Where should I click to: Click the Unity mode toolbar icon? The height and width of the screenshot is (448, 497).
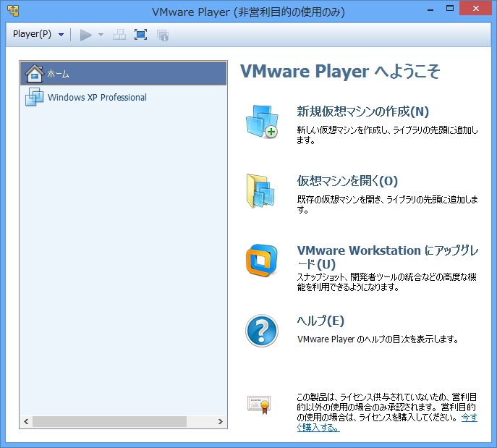(162, 35)
